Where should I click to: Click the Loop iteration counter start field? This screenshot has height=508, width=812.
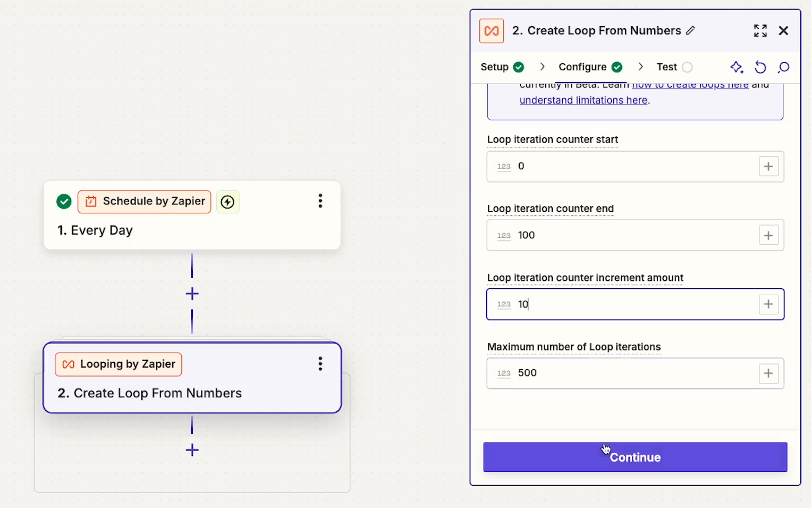point(635,166)
